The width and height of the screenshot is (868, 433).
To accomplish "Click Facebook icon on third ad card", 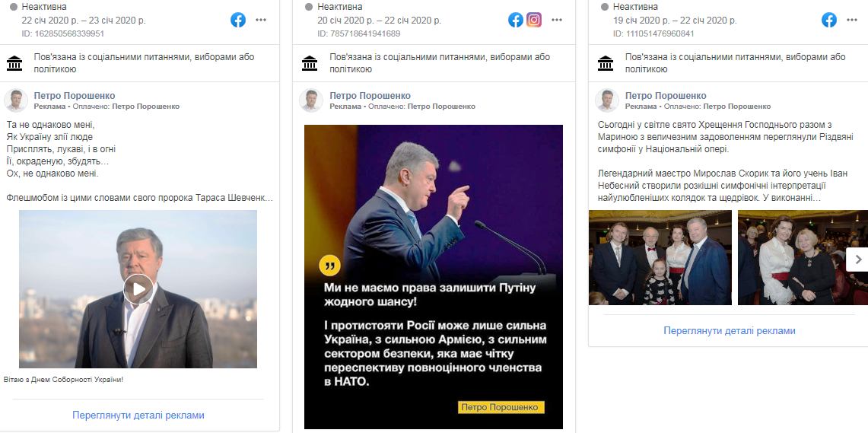I will [829, 20].
